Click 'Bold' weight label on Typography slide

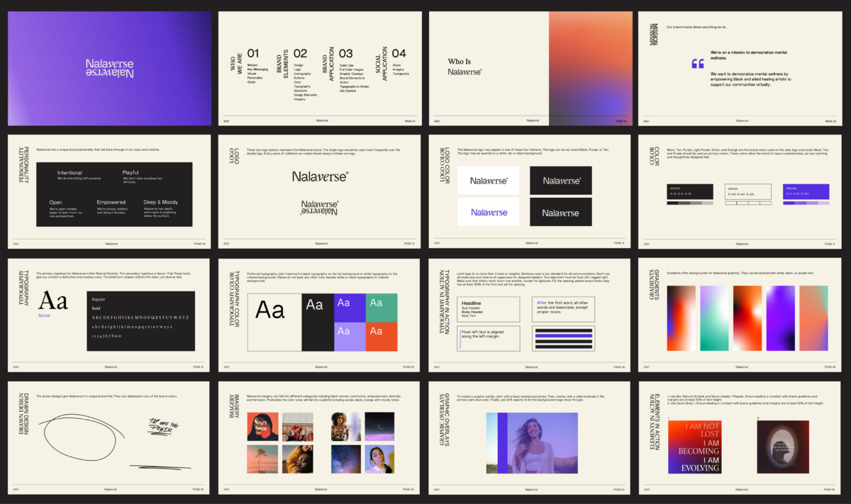(x=96, y=308)
